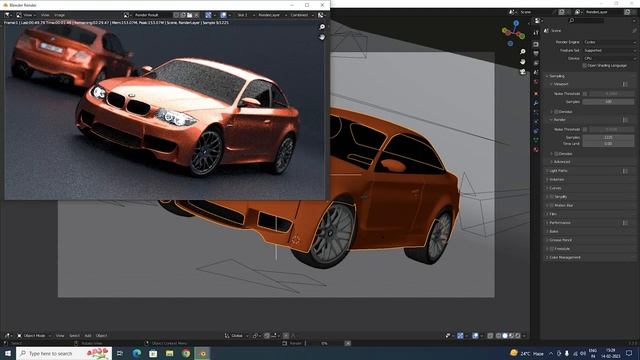Click the Render Samples 1225 field
This screenshot has height=360, width=640.
pos(608,138)
